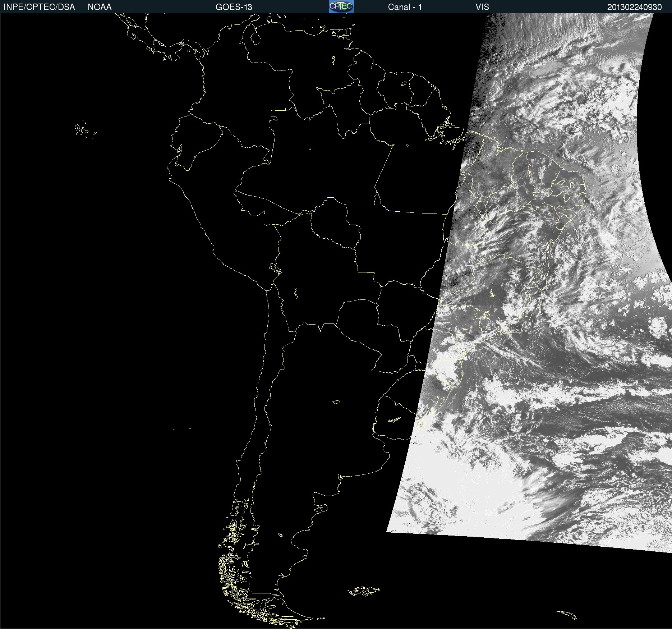Click the NOAA label in header

pos(100,7)
